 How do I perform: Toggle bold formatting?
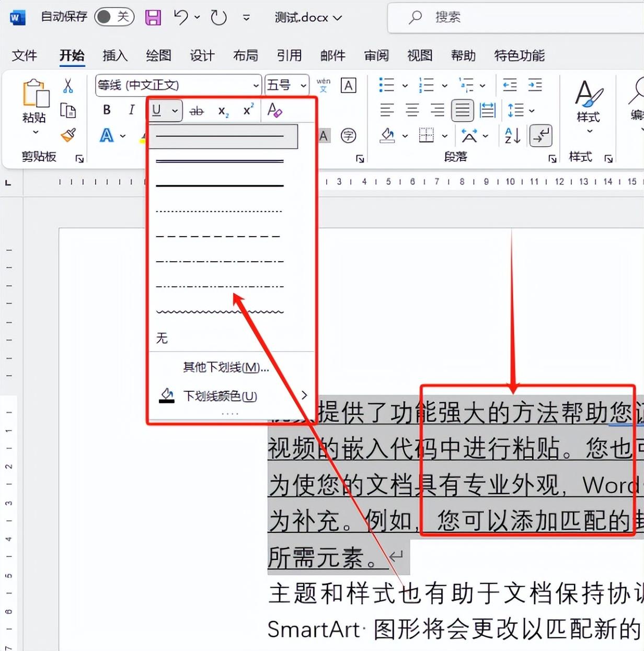pyautogui.click(x=106, y=110)
